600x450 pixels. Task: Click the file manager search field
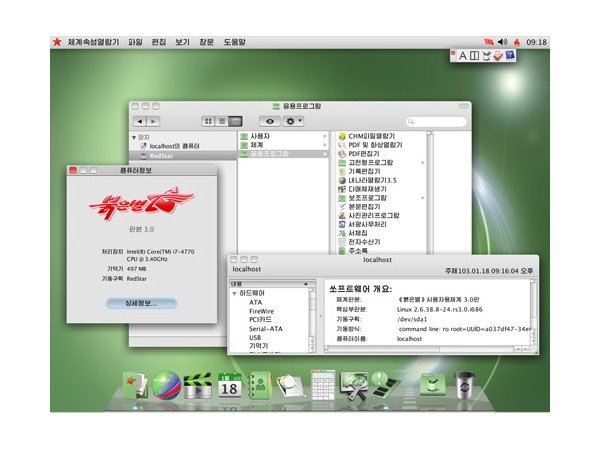point(436,122)
